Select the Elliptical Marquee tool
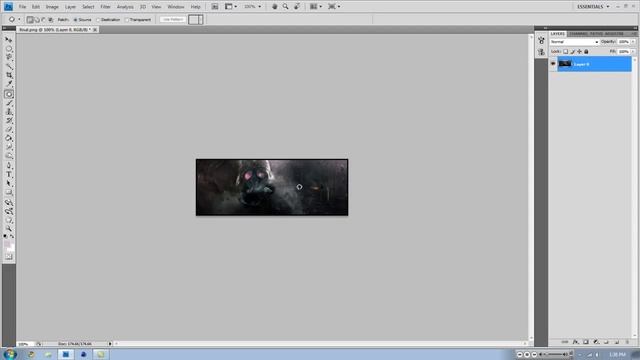Viewport: 640px width, 360px height. tap(9, 49)
